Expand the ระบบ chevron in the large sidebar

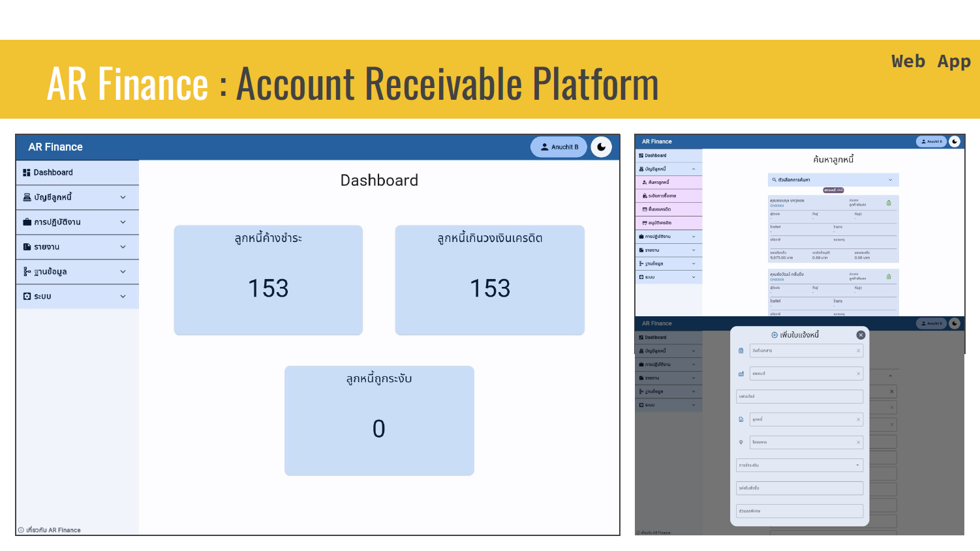click(x=123, y=297)
